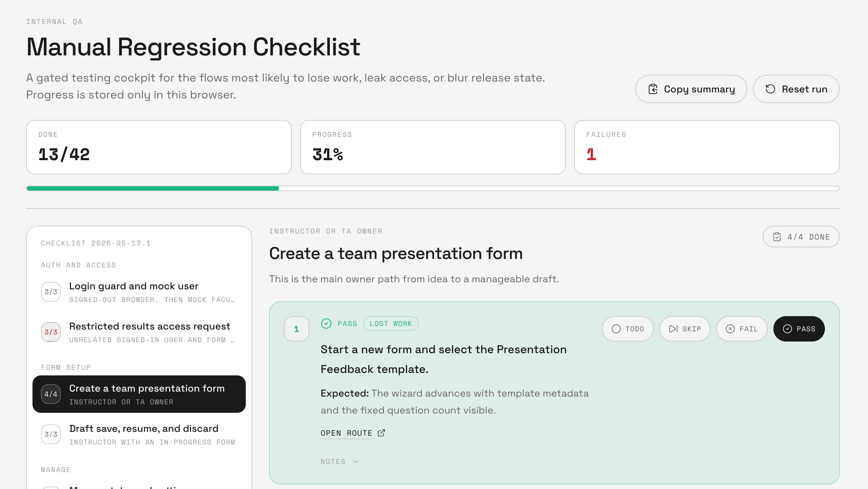This screenshot has height=489, width=868.
Task: Click the Expected result description text
Action: (x=454, y=402)
